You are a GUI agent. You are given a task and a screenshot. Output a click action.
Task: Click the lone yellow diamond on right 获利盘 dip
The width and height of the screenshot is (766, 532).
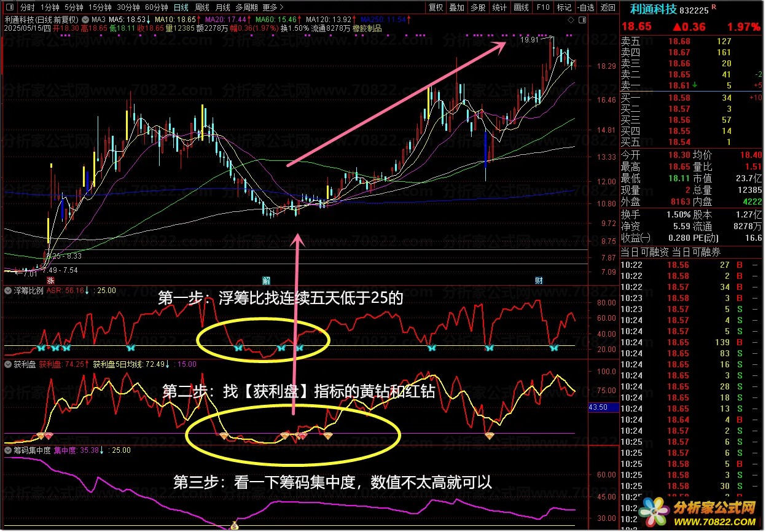[x=490, y=436]
